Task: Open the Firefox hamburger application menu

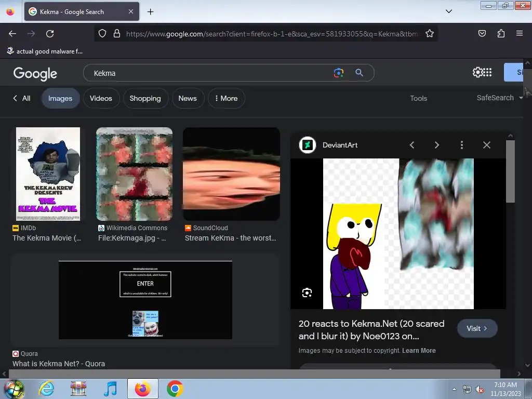Action: (x=520, y=33)
